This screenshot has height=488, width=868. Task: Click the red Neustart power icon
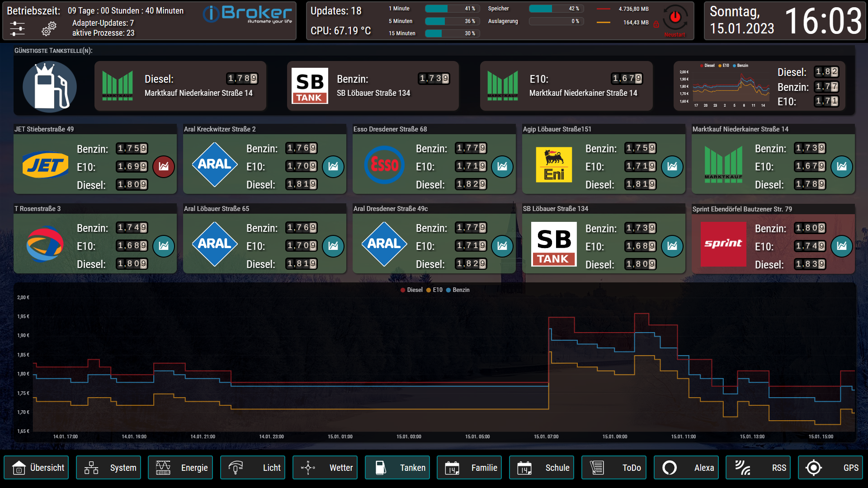click(x=675, y=17)
